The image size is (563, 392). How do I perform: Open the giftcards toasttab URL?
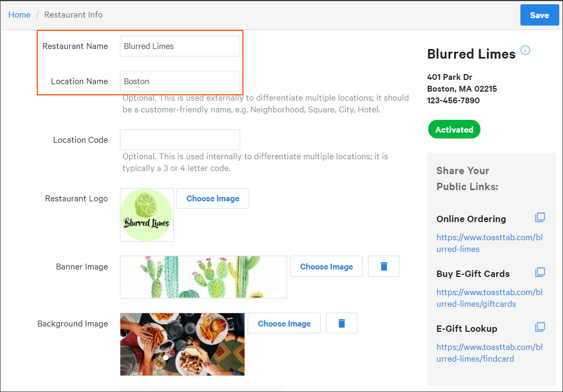click(489, 298)
